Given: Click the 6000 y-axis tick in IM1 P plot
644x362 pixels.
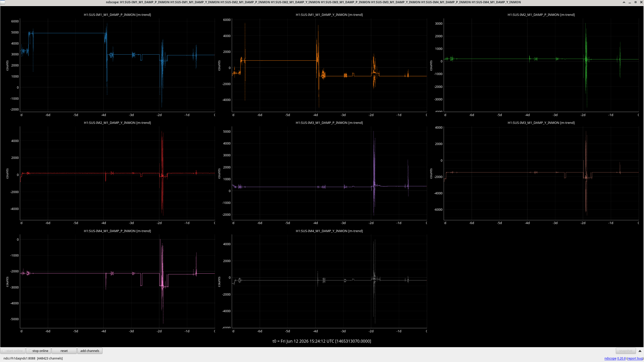Looking at the screenshot, I should (x=15, y=21).
